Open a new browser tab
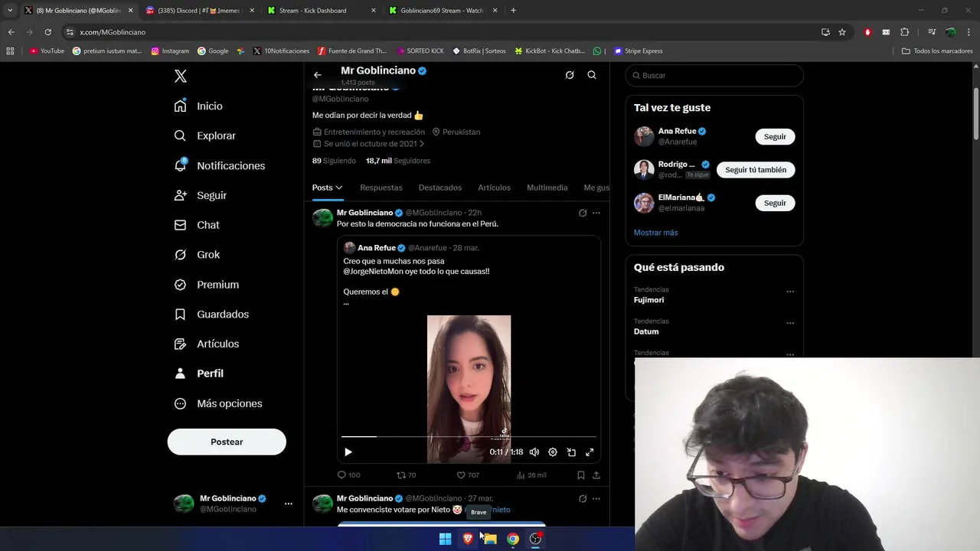Viewport: 980px width, 551px height. (x=513, y=11)
